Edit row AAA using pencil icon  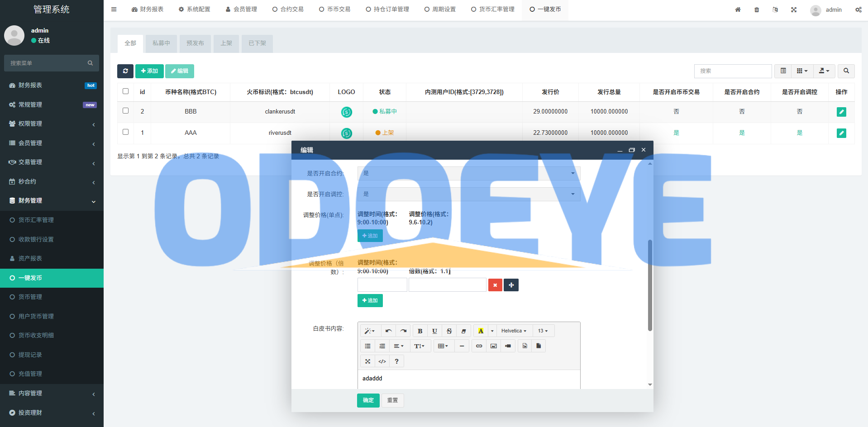point(841,133)
